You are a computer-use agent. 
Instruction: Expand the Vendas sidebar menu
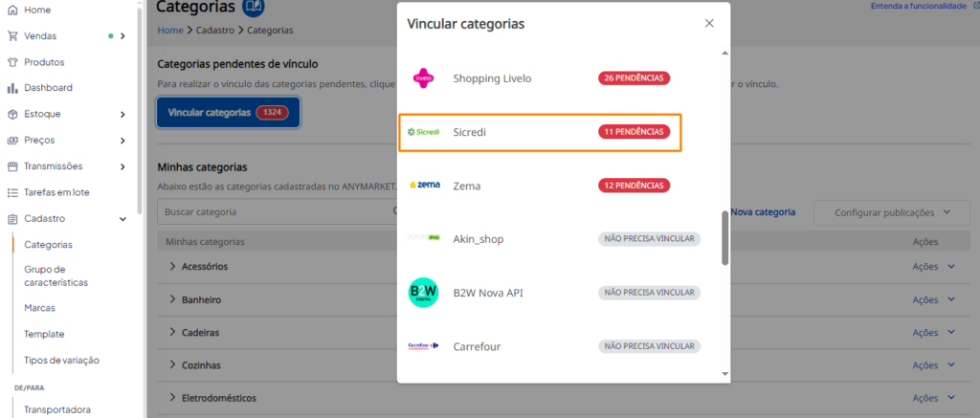click(122, 36)
